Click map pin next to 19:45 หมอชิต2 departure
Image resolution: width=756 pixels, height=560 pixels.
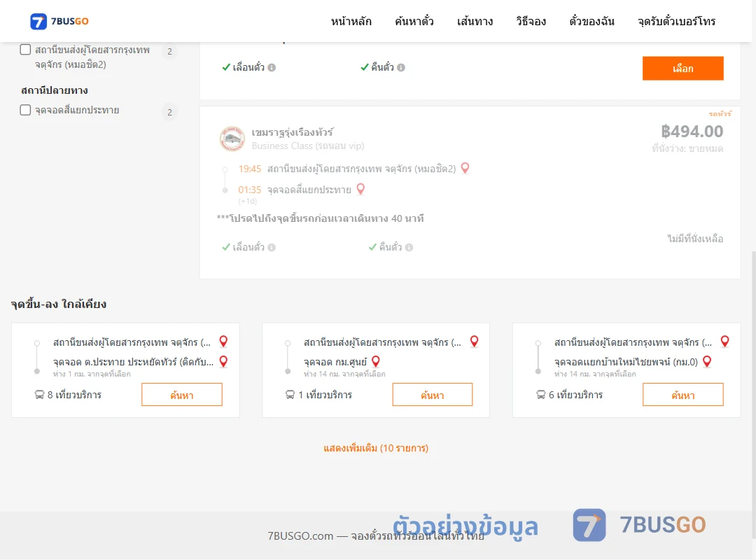[x=465, y=168]
